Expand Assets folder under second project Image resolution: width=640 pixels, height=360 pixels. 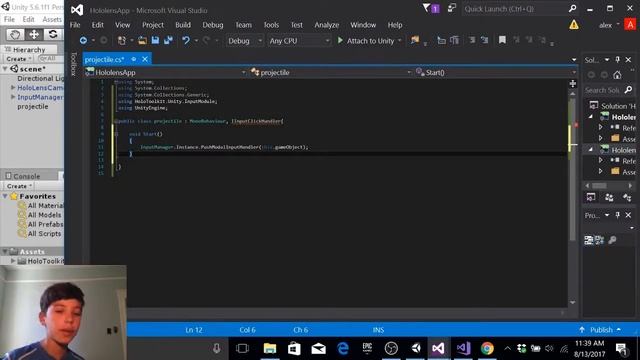pyautogui.click(x=600, y=171)
